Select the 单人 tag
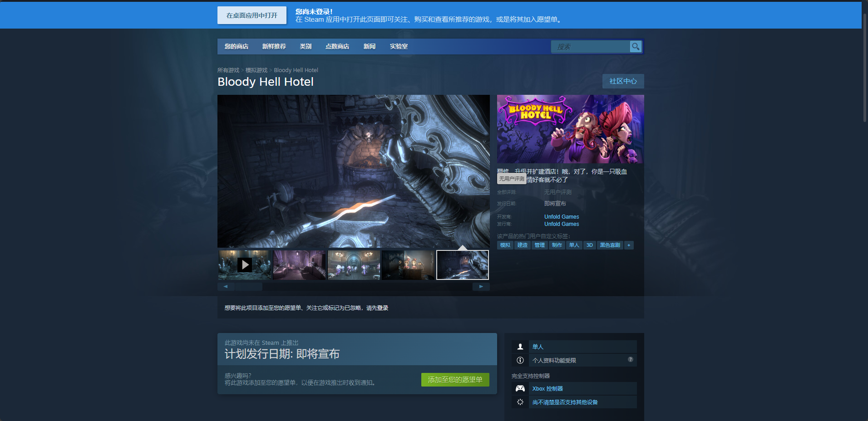868x421 pixels. pos(574,245)
